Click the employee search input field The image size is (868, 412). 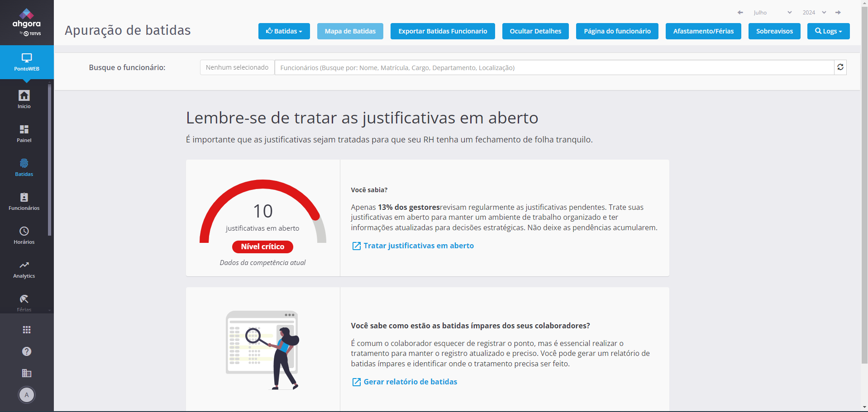point(554,67)
